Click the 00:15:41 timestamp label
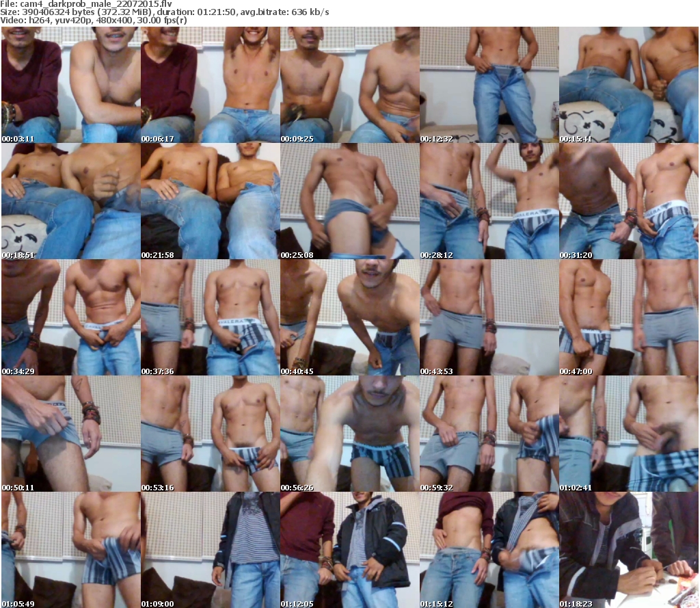This screenshot has width=700, height=608. pyautogui.click(x=576, y=139)
